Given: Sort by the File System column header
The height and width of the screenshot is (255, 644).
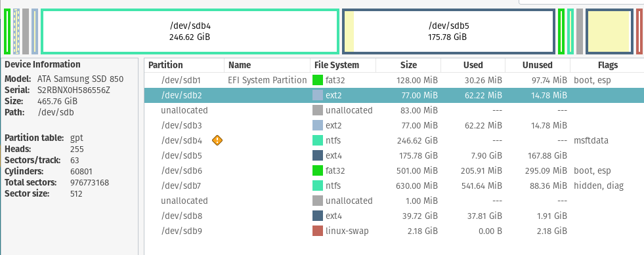Looking at the screenshot, I should pos(343,65).
